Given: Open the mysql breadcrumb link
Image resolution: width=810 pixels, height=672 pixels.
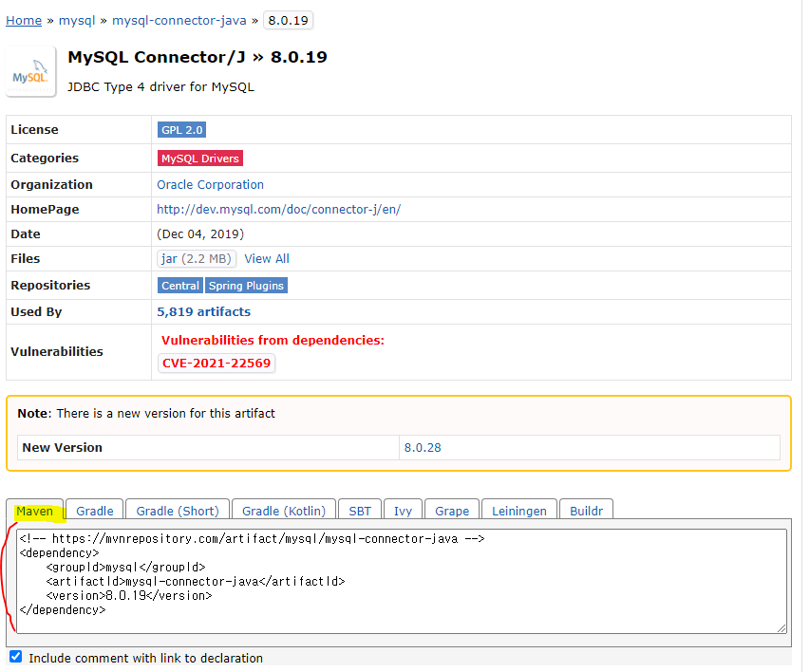Looking at the screenshot, I should 77,21.
